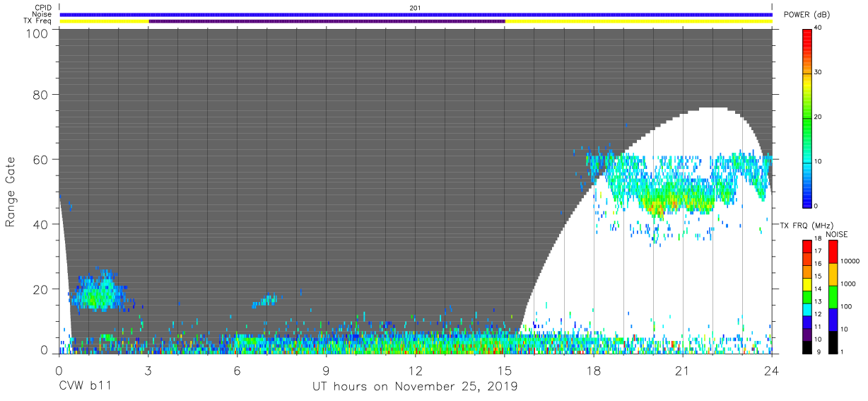Screen dimensions: 868x401
Task: Click the 40 tick on Range Gate axis
Action: 41,224
